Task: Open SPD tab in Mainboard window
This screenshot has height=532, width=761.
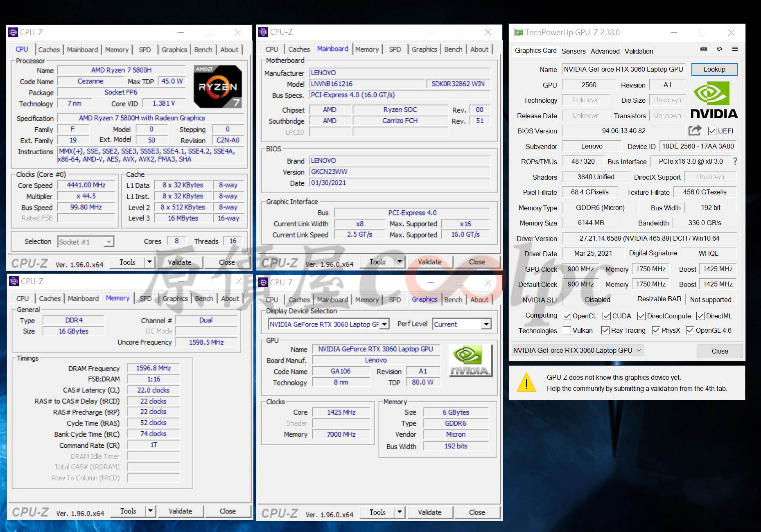Action: click(x=395, y=49)
